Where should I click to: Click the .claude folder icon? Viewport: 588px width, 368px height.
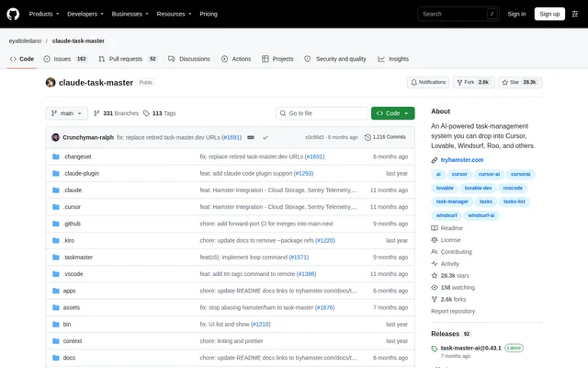tap(56, 190)
